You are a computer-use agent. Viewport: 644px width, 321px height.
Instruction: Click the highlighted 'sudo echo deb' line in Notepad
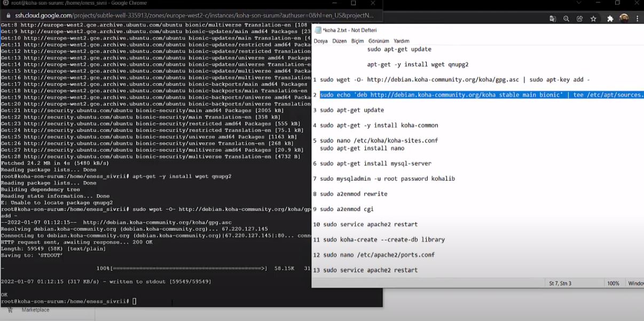pos(481,95)
